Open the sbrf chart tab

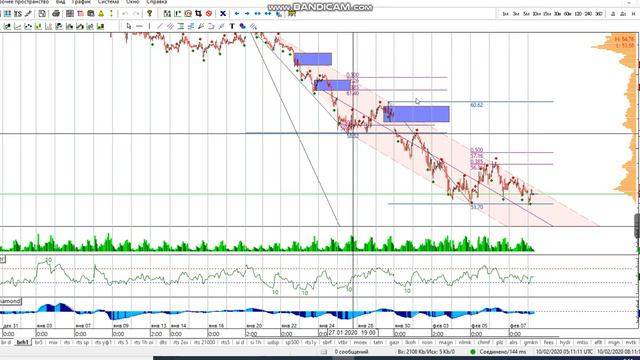point(327,342)
